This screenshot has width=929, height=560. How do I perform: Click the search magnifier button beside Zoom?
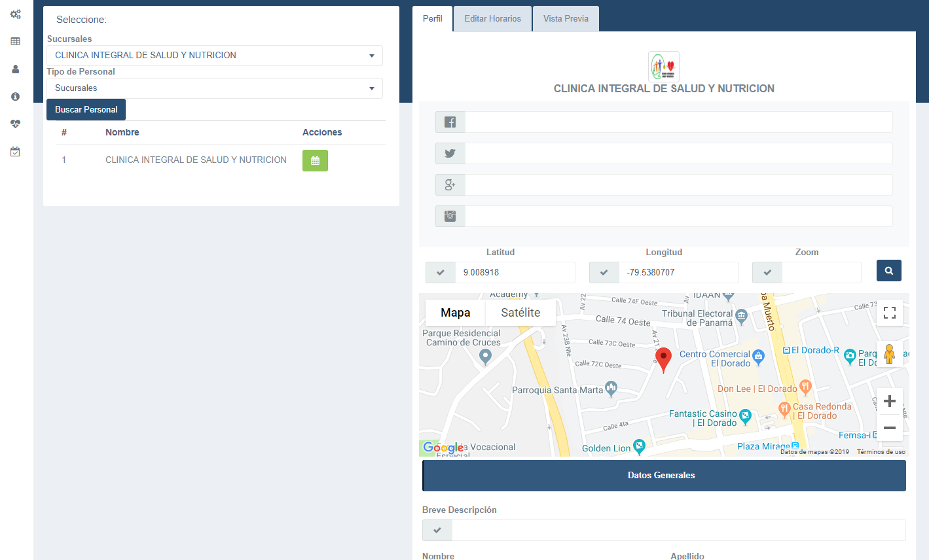pos(889,271)
